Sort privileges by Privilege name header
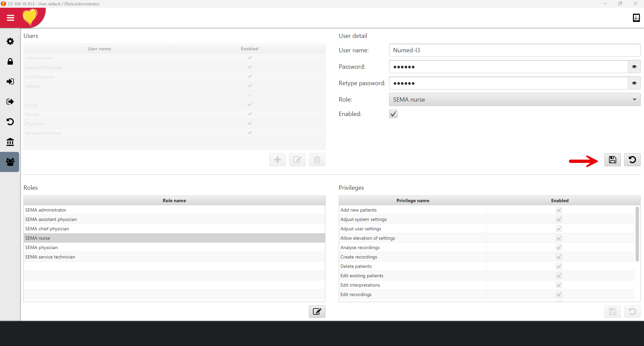 coord(413,200)
